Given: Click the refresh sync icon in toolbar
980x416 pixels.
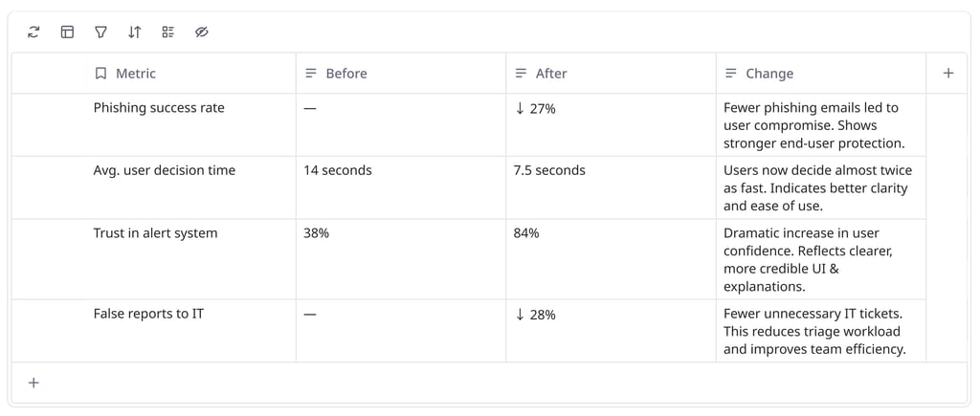Looking at the screenshot, I should coord(33,32).
